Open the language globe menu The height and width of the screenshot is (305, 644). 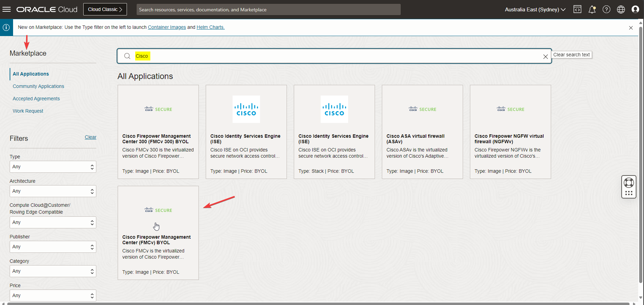pos(621,10)
